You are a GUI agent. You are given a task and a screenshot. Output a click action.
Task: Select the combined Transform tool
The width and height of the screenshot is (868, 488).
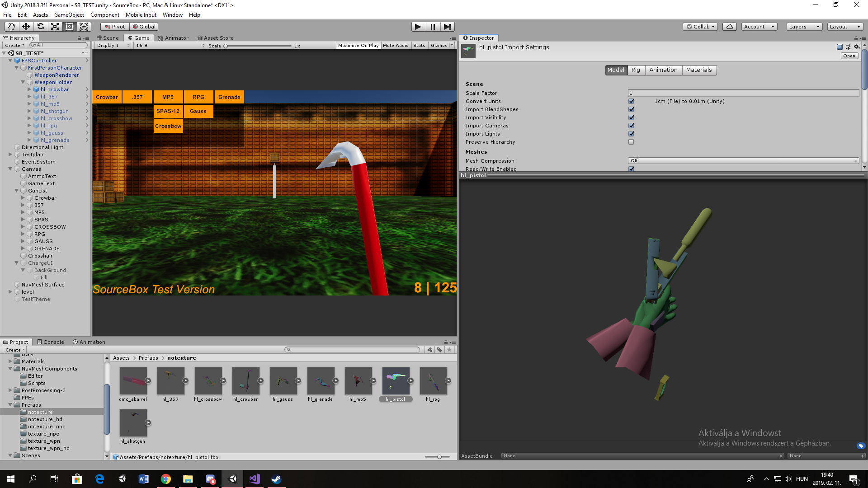(x=84, y=27)
